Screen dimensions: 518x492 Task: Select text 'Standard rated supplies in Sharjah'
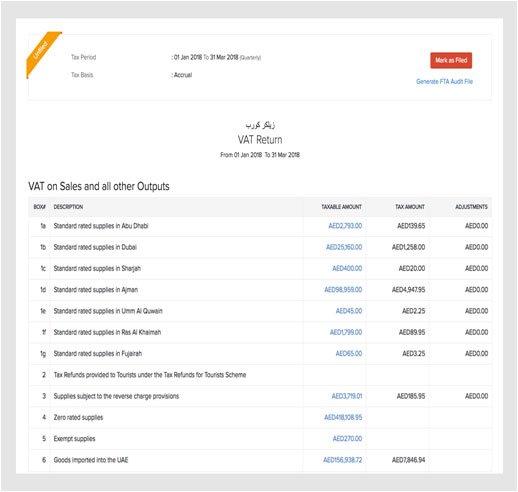(x=97, y=269)
